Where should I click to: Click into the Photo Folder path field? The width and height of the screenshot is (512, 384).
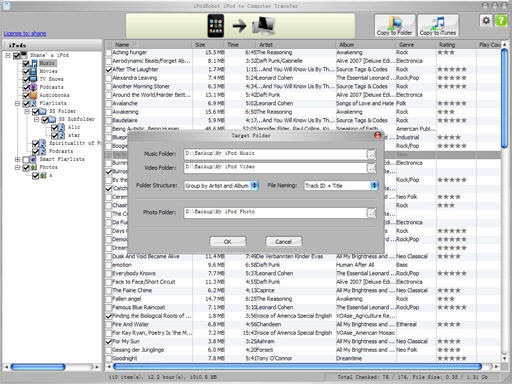click(275, 212)
